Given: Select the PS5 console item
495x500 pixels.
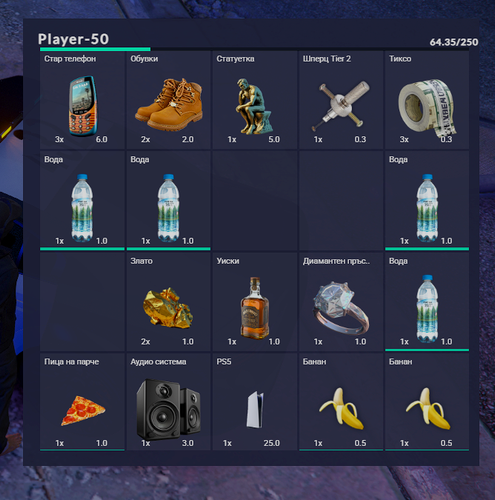Looking at the screenshot, I should (255, 402).
